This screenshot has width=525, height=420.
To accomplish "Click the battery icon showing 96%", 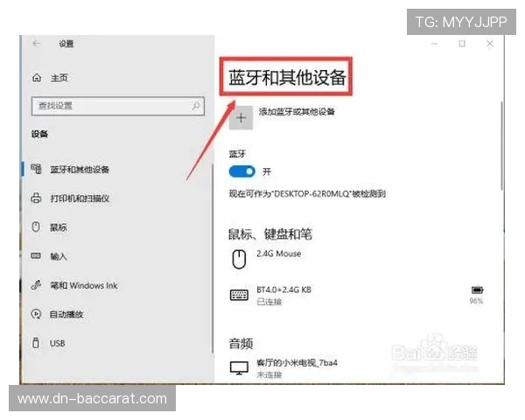I will (478, 290).
